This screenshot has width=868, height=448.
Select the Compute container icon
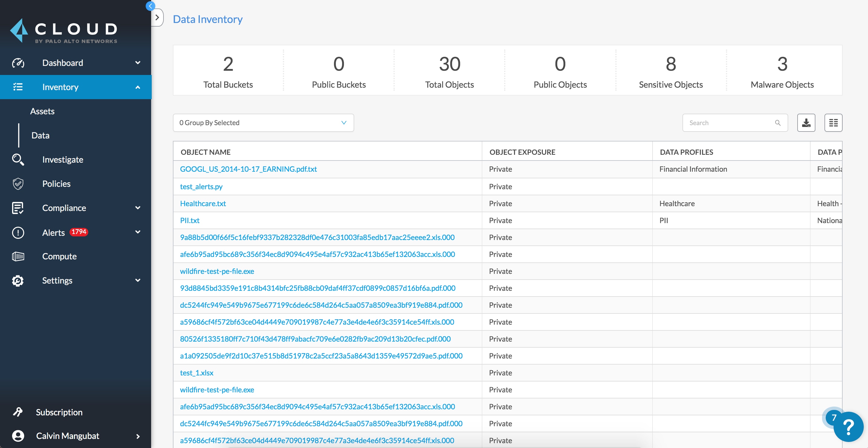click(18, 256)
